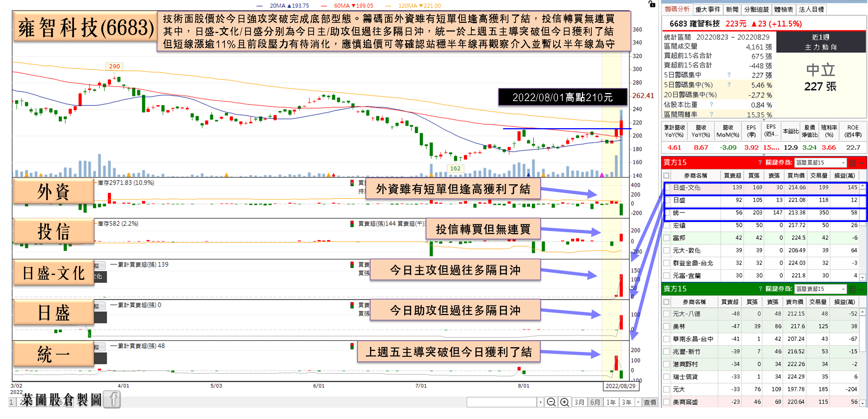This screenshot has width=868, height=419.
Task: Click the grid layout icon in 買方15 header
Action: click(x=852, y=163)
